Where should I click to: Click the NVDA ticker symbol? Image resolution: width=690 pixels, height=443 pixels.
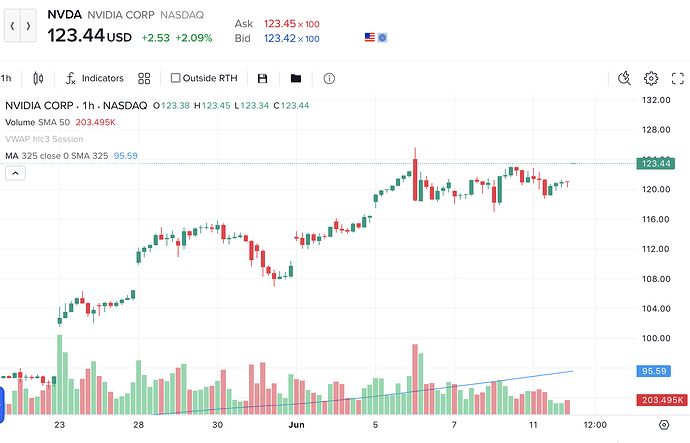tap(65, 15)
